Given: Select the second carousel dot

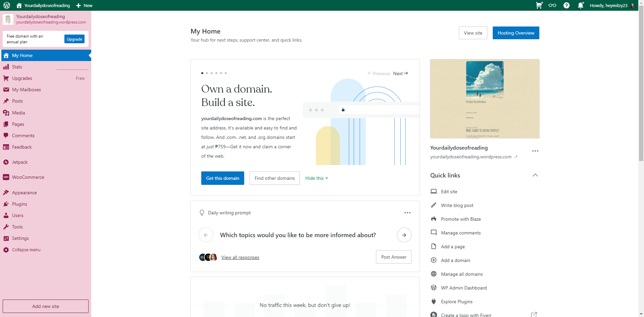Looking at the screenshot, I should tap(207, 73).
